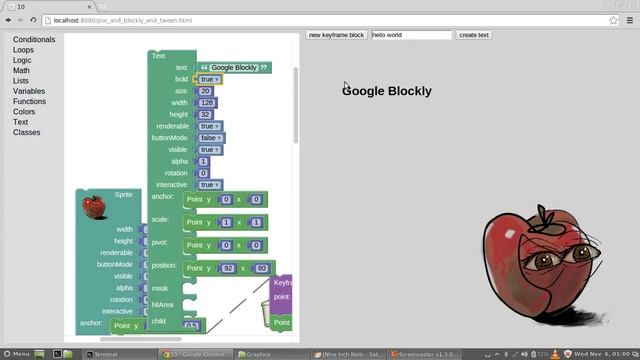This screenshot has height=360, width=640.
Task: Reload the page with the refresh icon
Action: pos(33,20)
